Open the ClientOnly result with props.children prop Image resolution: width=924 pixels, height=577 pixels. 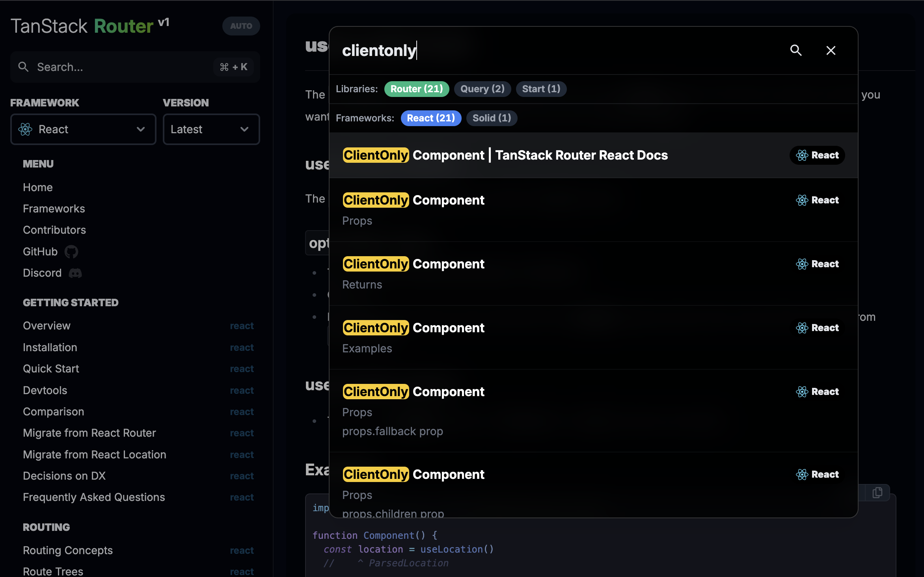[594, 485]
